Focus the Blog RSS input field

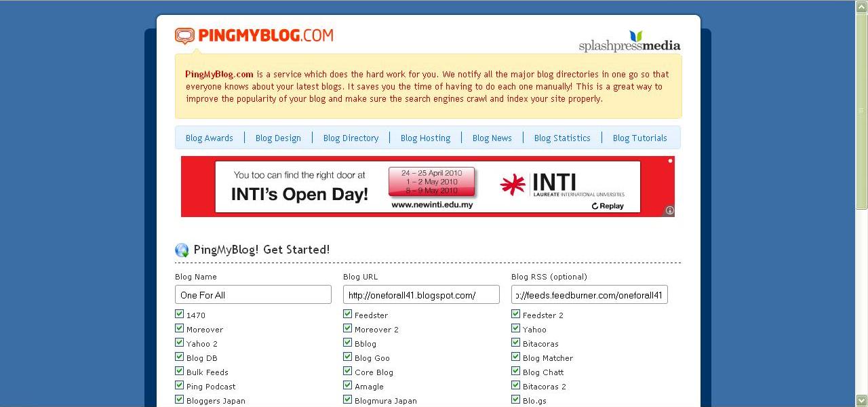point(589,294)
